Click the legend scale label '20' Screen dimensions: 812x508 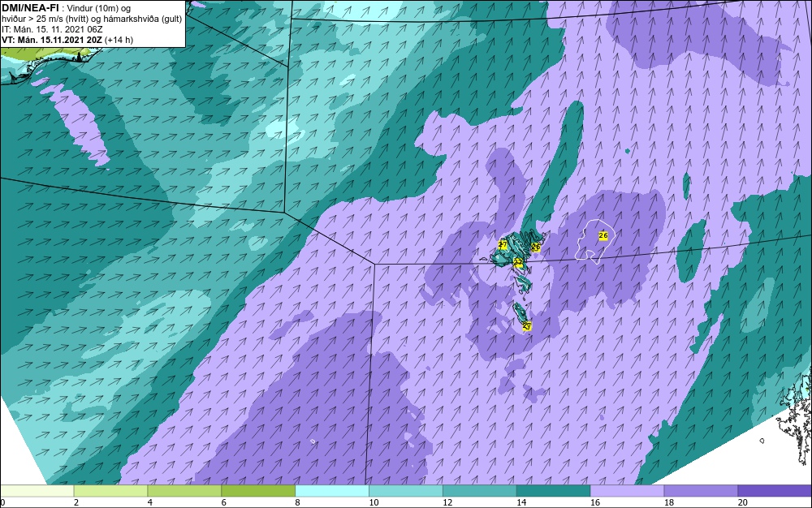coord(743,502)
